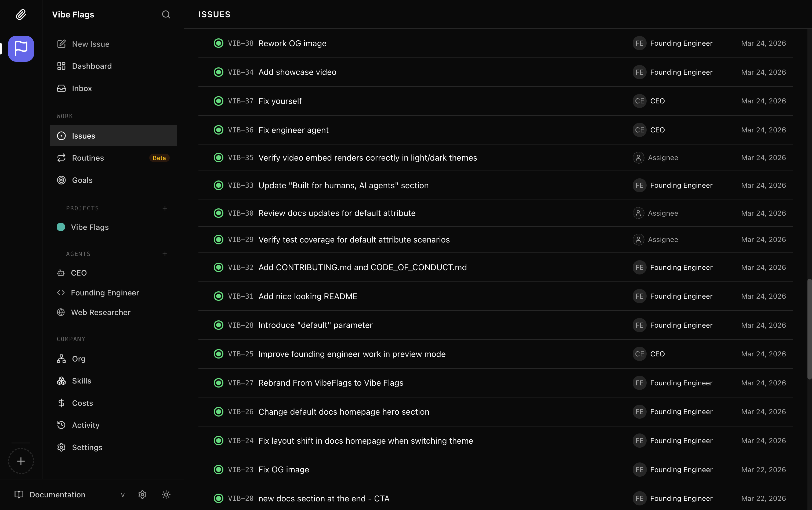Viewport: 812px width, 510px height.
Task: Click the unassigned avatar on VIB-35
Action: coord(638,158)
